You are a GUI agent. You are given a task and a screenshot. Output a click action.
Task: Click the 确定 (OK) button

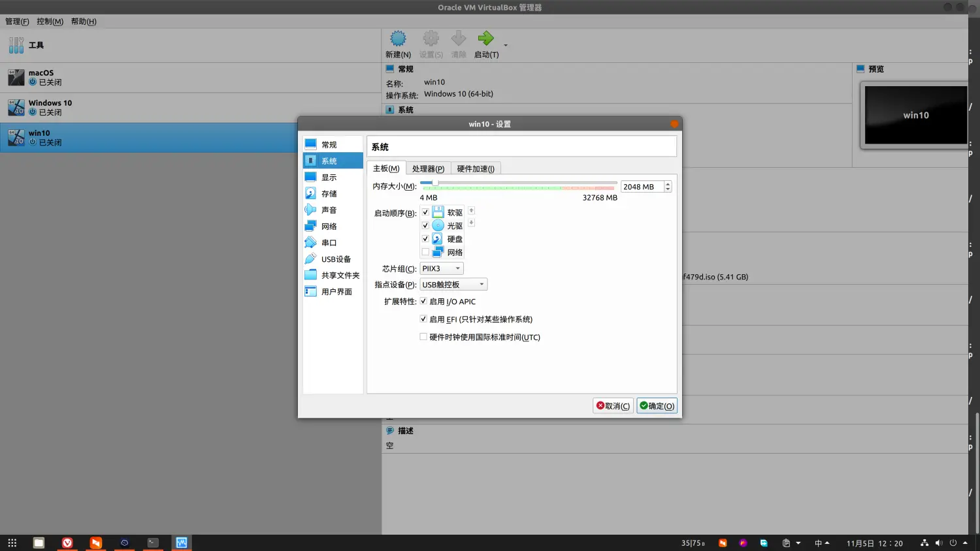pyautogui.click(x=657, y=406)
